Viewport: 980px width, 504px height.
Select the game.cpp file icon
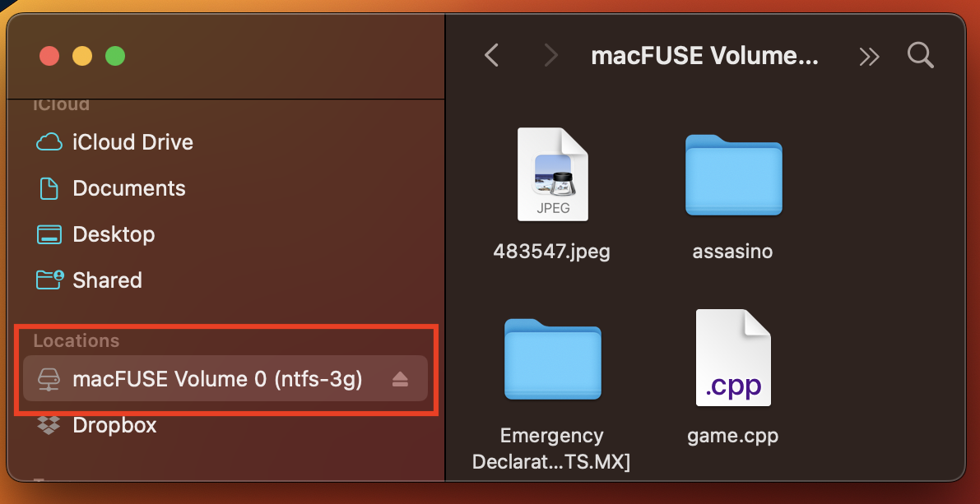pyautogui.click(x=733, y=358)
